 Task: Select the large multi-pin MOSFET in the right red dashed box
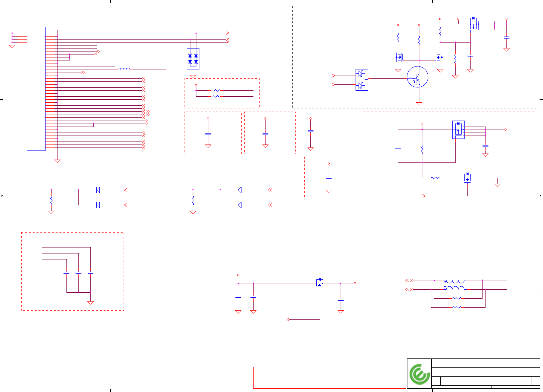coord(458,130)
